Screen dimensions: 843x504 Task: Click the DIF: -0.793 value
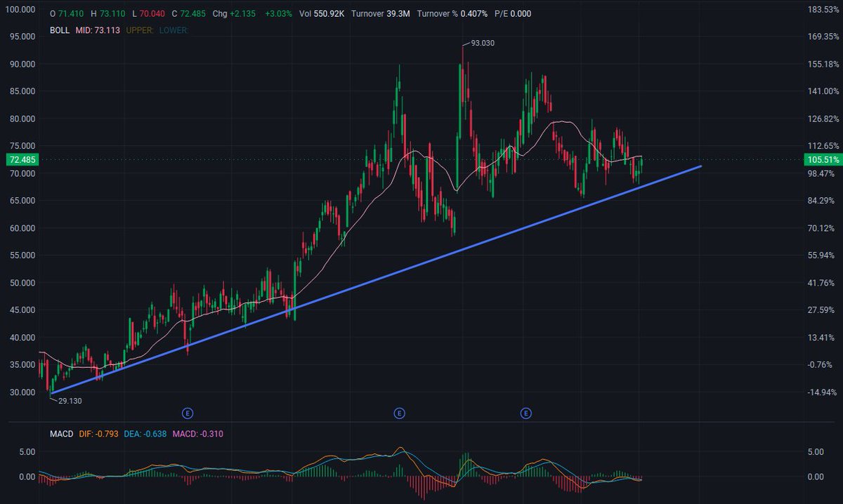pos(98,435)
